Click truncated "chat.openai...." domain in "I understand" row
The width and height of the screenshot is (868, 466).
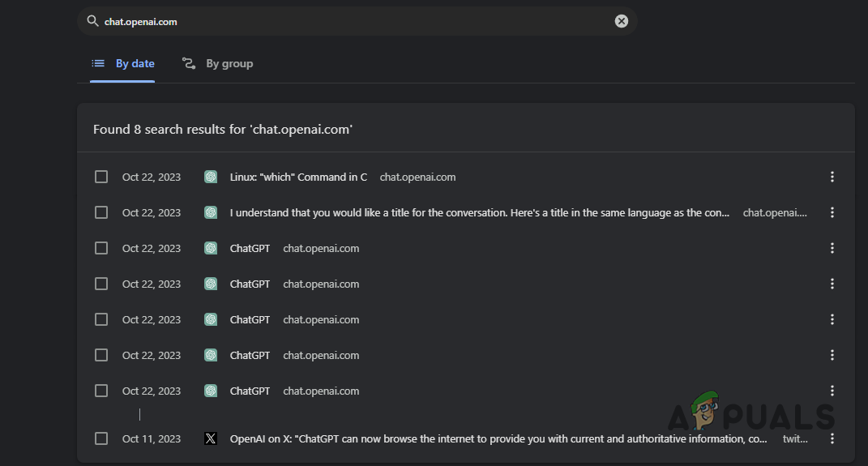pyautogui.click(x=775, y=212)
